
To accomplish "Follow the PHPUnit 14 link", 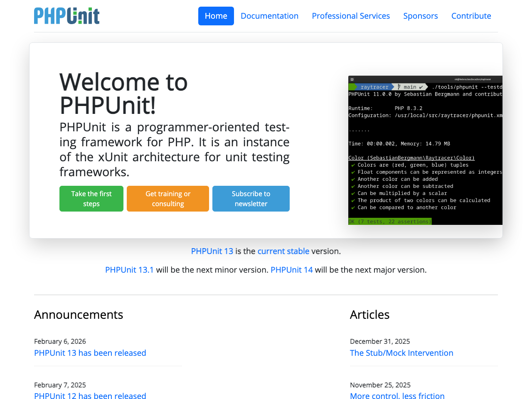I will point(292,269).
